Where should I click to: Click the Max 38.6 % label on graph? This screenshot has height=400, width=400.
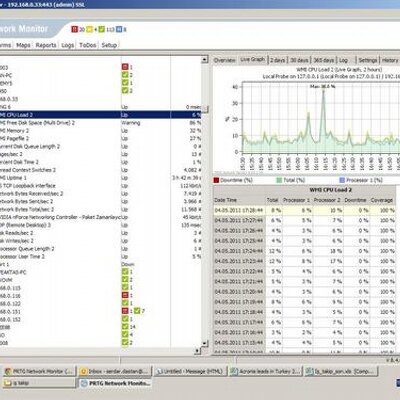322,86
